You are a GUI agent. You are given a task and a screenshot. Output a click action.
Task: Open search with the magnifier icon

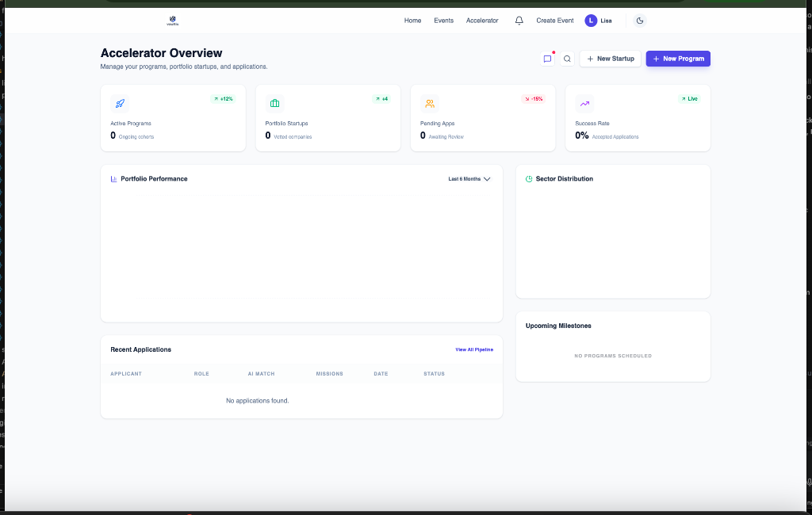pos(567,59)
